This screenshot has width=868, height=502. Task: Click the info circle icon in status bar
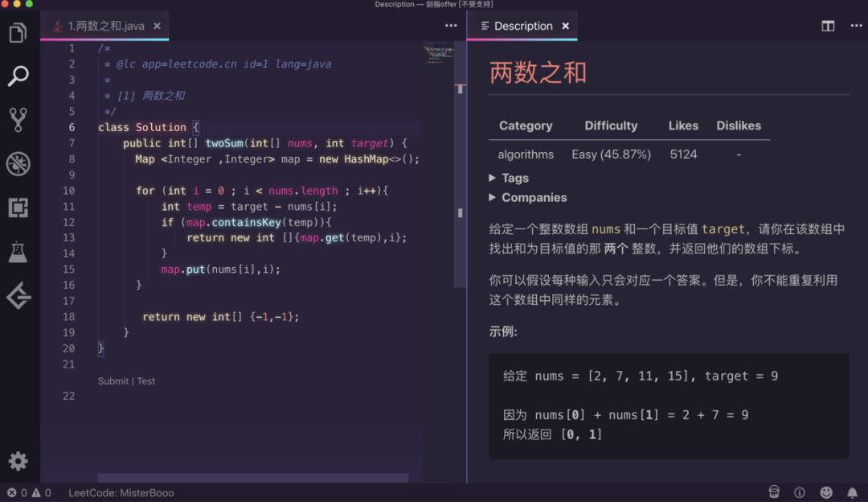click(800, 492)
